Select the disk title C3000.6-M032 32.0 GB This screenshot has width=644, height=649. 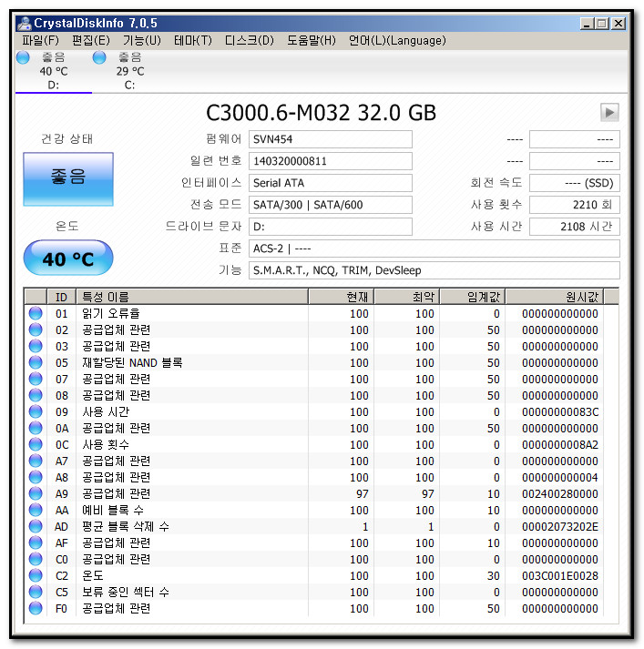pyautogui.click(x=321, y=113)
